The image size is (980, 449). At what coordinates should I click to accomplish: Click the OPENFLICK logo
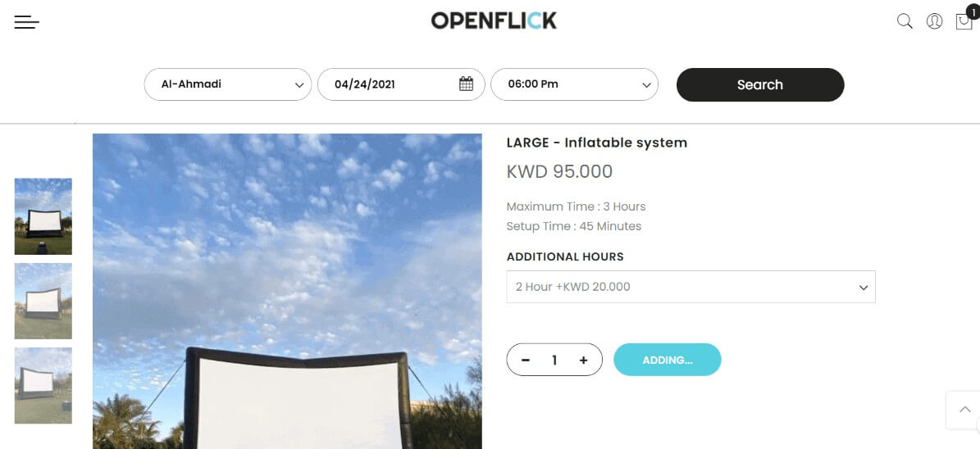(x=494, y=20)
